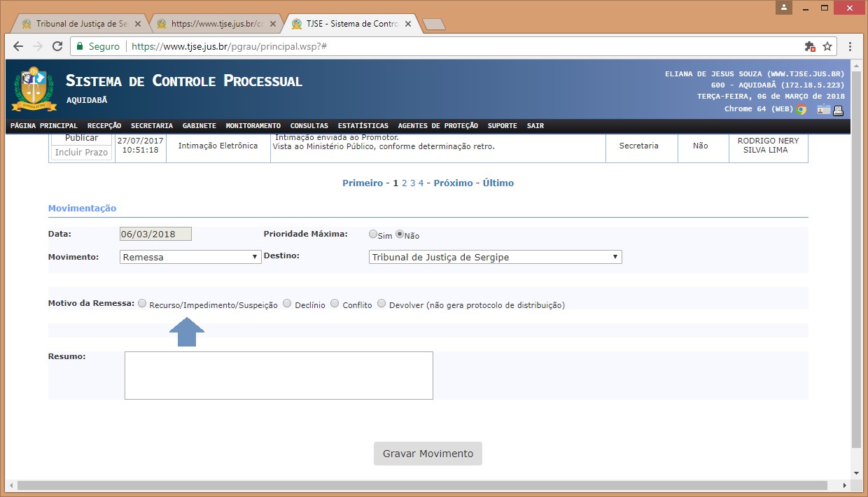
Task: Open the Consultas menu
Action: [x=309, y=126]
